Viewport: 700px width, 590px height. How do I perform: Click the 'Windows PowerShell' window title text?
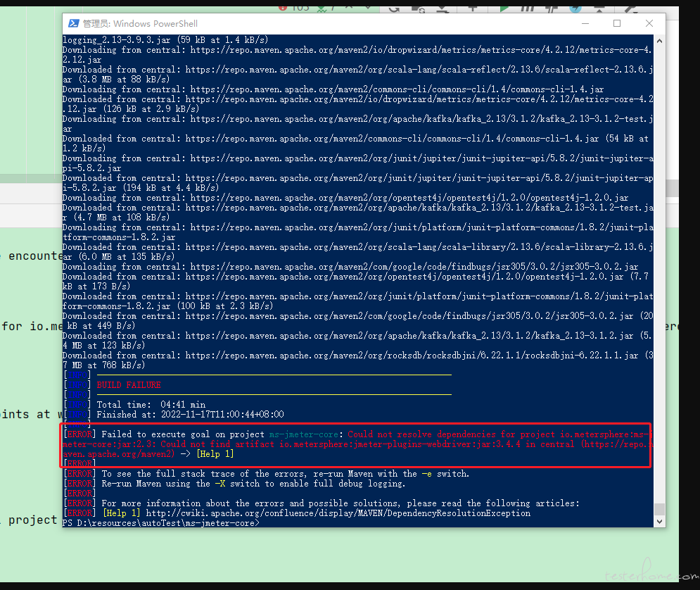click(155, 24)
